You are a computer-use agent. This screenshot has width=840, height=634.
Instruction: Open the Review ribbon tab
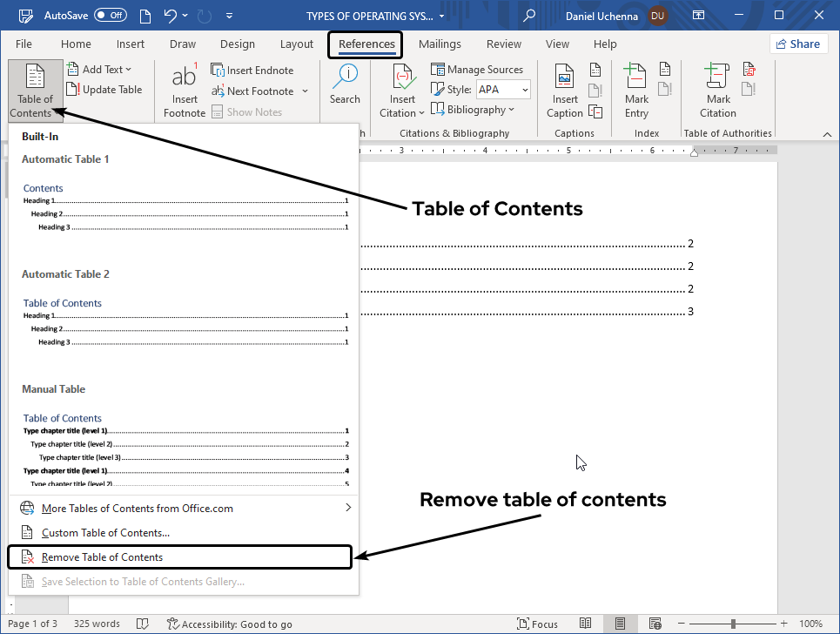[503, 44]
